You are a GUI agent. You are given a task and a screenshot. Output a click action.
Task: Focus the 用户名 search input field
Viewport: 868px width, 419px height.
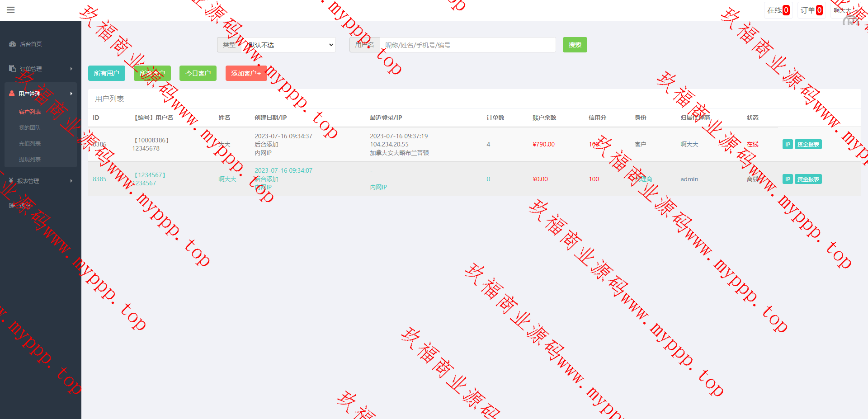[x=467, y=45]
